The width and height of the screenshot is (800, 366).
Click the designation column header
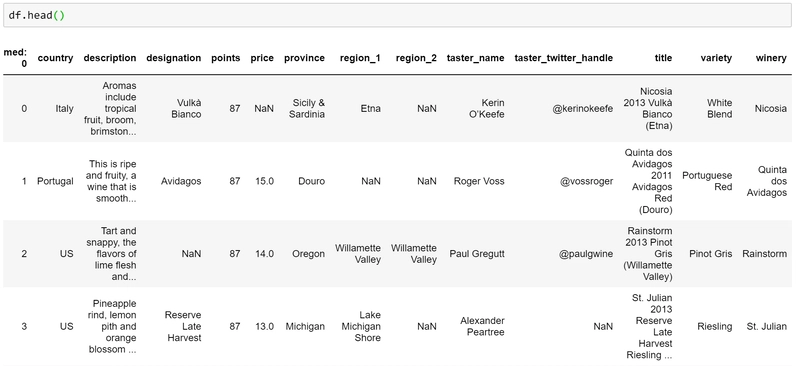tap(173, 58)
